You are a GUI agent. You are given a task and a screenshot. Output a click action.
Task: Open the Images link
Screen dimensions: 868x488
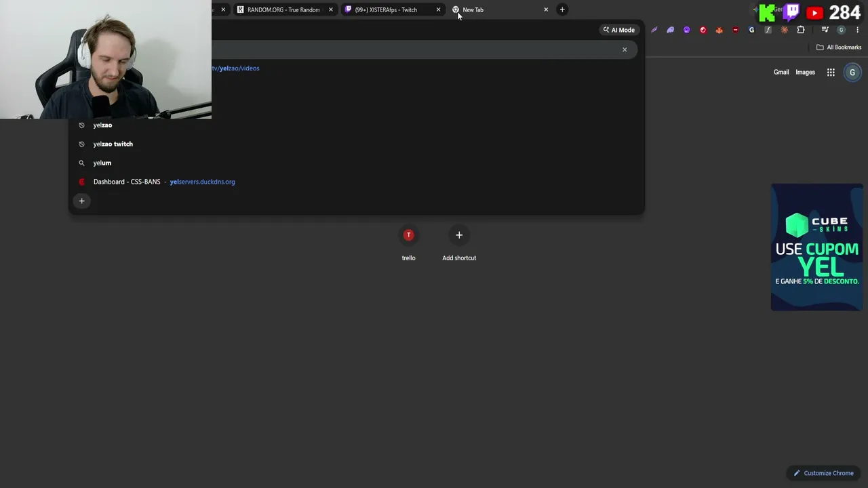805,73
